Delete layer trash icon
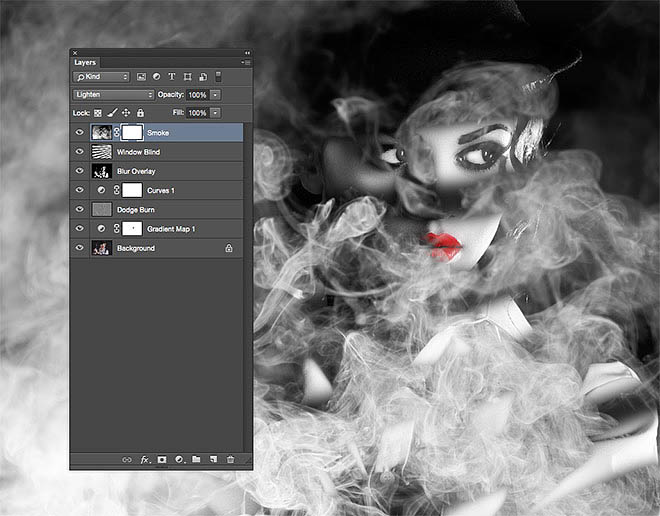This screenshot has height=516, width=660. click(x=230, y=459)
